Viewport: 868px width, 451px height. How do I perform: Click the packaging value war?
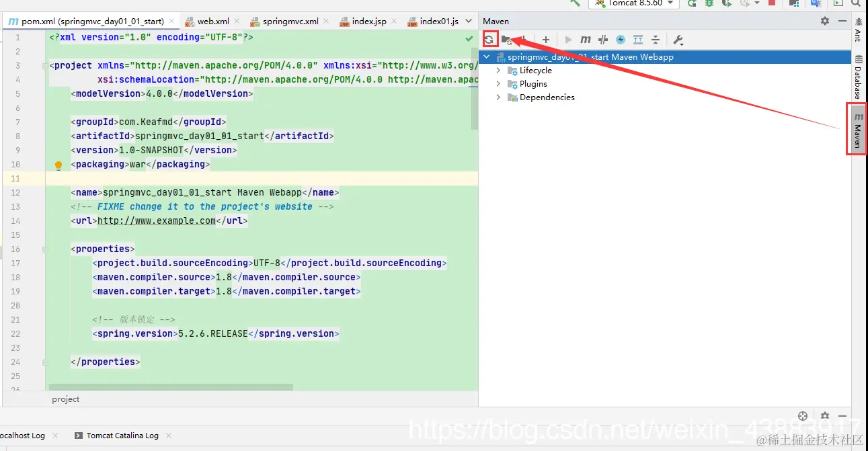(x=138, y=165)
